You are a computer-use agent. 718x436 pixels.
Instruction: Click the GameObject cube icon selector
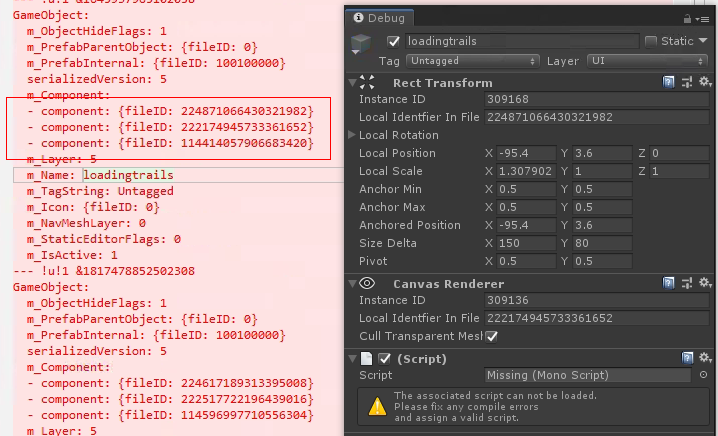pos(362,46)
